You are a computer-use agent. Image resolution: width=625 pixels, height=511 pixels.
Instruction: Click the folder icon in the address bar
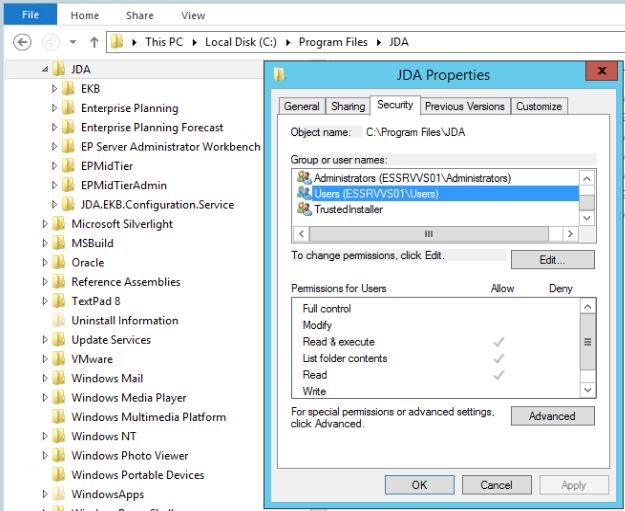click(117, 41)
